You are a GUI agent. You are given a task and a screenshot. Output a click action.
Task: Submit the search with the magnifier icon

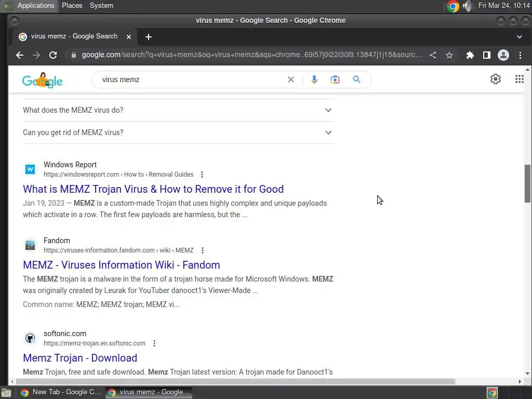point(356,79)
